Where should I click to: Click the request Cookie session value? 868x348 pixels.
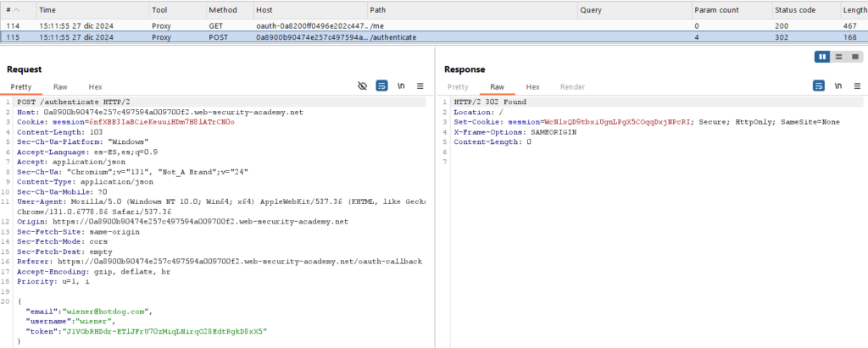162,122
